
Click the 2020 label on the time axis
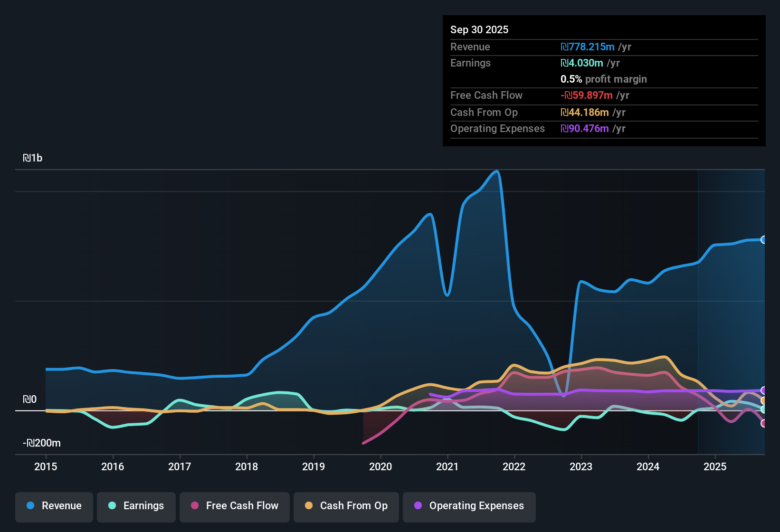point(380,467)
